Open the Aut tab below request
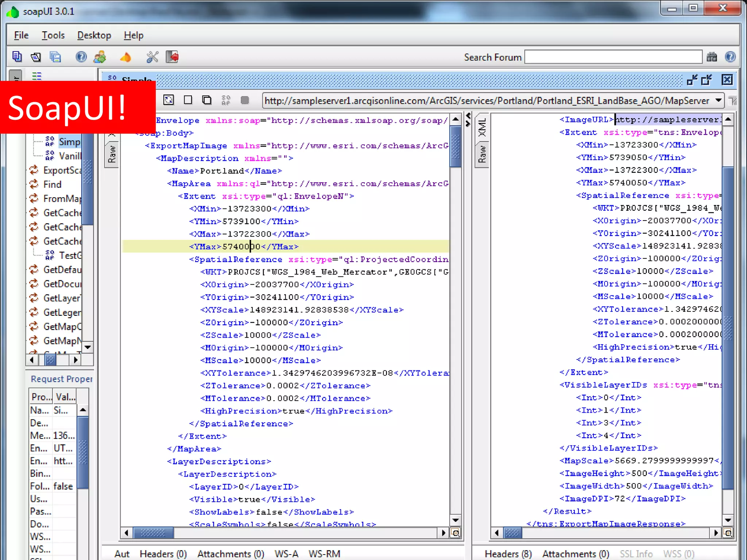This screenshot has height=560, width=747. coord(122,554)
